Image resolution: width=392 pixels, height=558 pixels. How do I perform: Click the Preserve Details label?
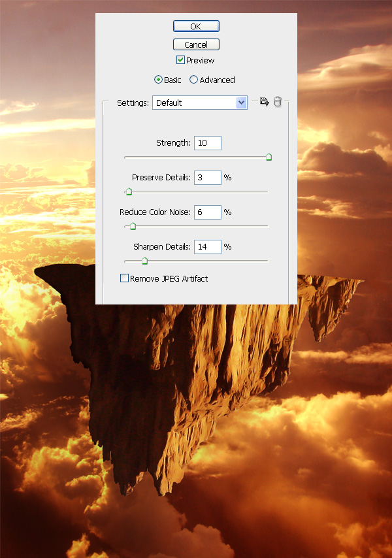(161, 178)
